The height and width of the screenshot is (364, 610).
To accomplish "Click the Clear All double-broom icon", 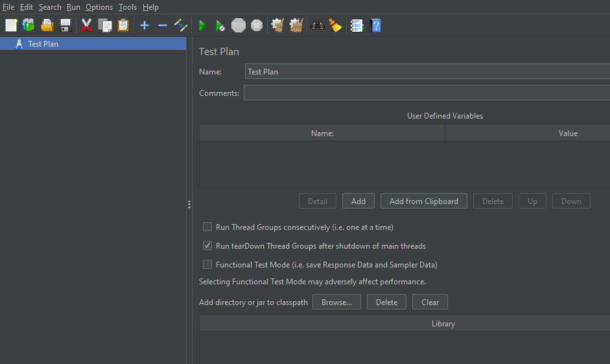I will pyautogui.click(x=296, y=26).
